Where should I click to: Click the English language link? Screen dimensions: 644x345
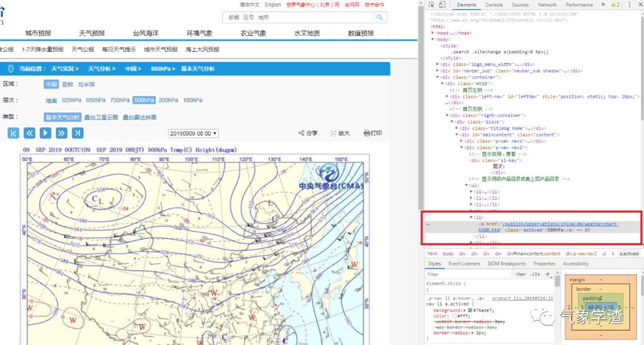pyautogui.click(x=273, y=5)
